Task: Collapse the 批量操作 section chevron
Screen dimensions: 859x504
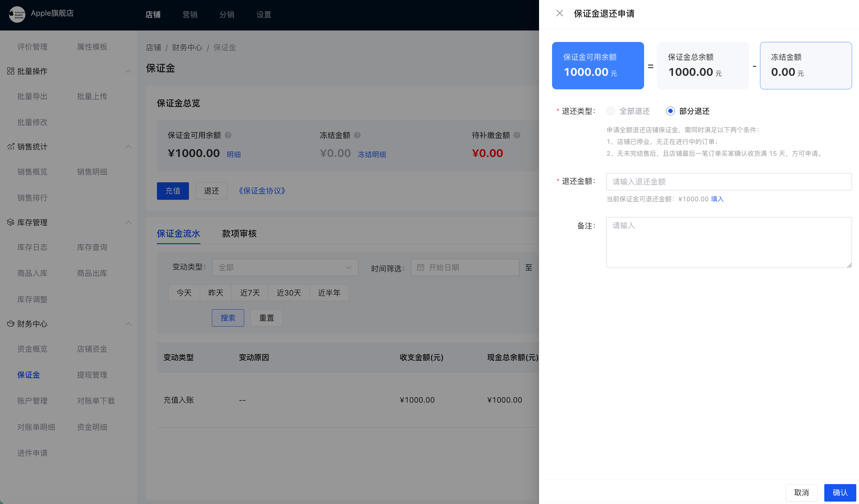Action: point(129,71)
